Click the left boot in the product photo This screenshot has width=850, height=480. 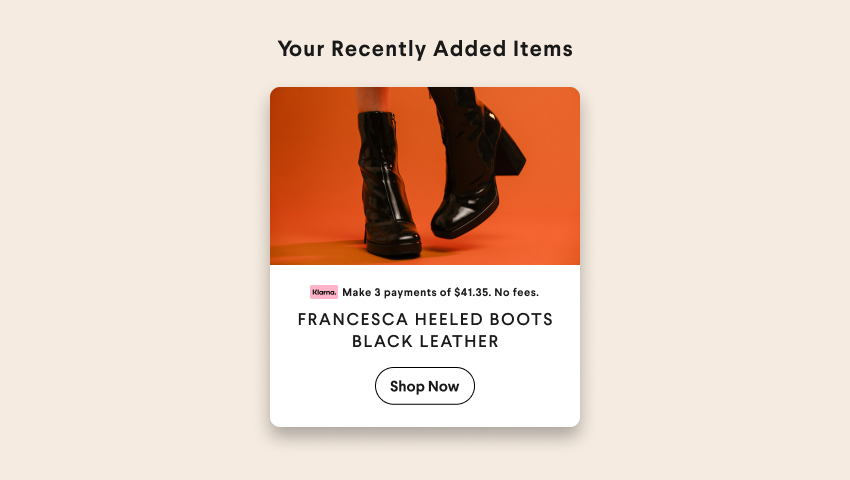point(385,185)
